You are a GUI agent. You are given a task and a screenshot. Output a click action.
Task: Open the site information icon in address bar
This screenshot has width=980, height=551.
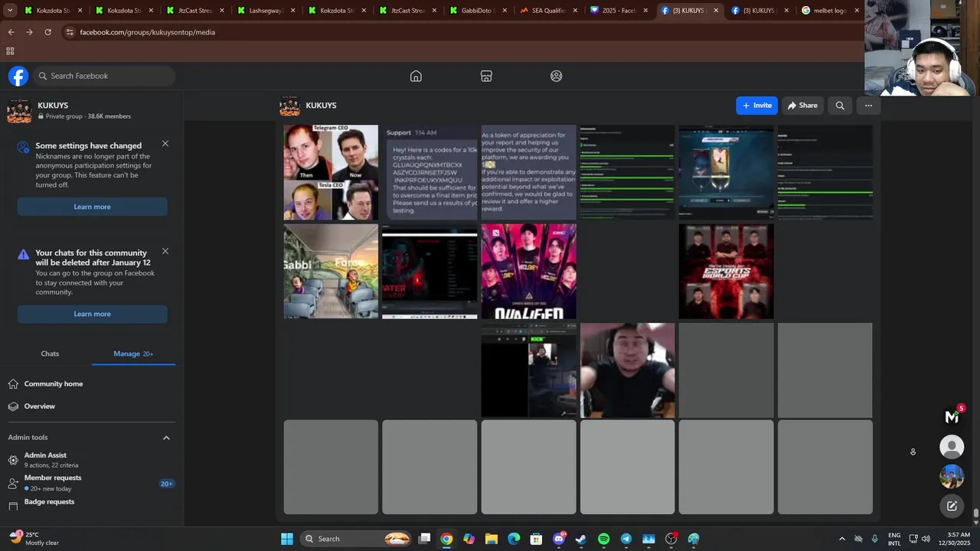pos(70,32)
